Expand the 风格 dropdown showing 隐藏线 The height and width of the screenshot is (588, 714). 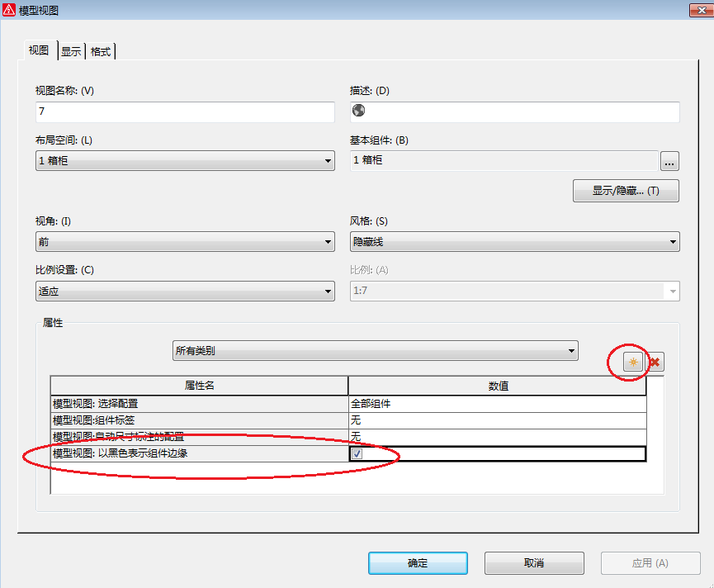pos(673,242)
